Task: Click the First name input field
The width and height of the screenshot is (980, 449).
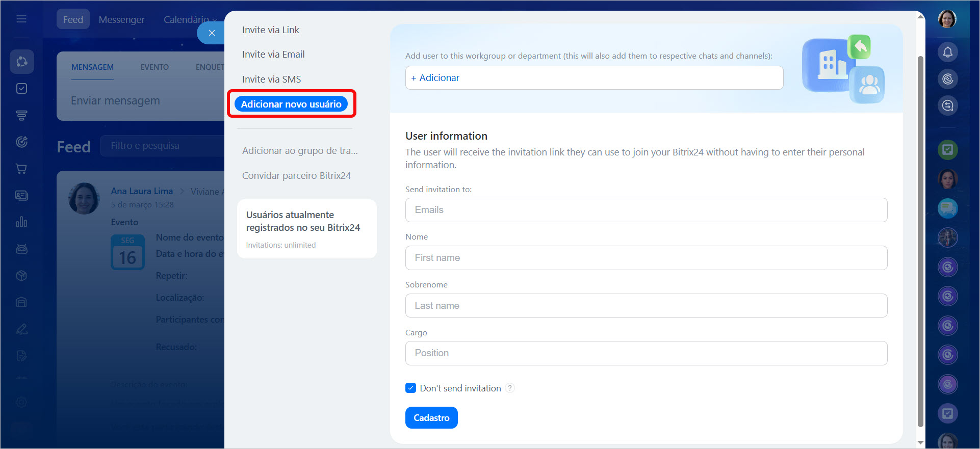Action: 646,258
